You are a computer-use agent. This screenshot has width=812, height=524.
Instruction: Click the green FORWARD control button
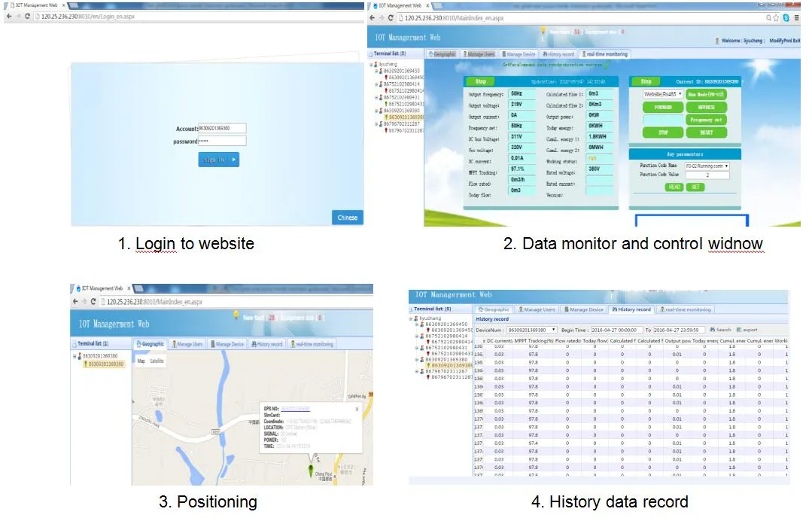pyautogui.click(x=663, y=108)
